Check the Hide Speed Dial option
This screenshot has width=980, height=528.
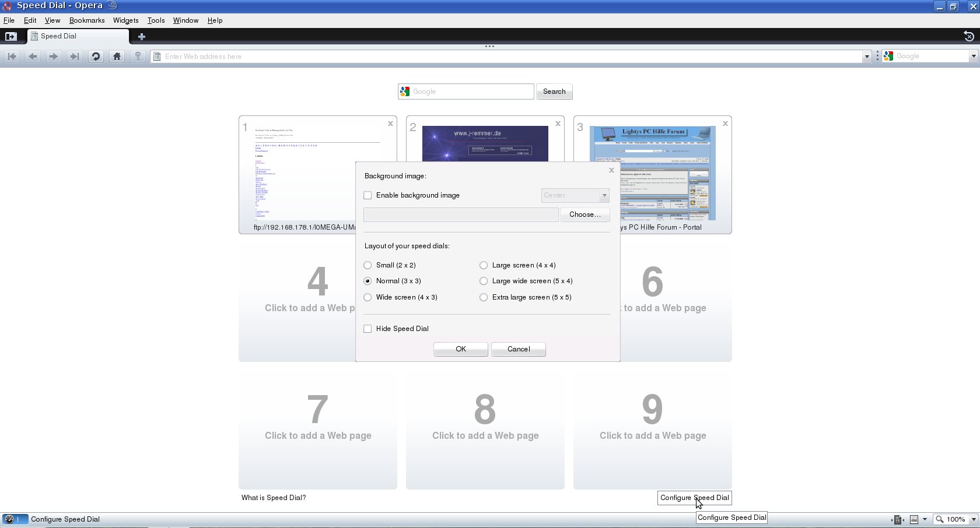pos(367,329)
